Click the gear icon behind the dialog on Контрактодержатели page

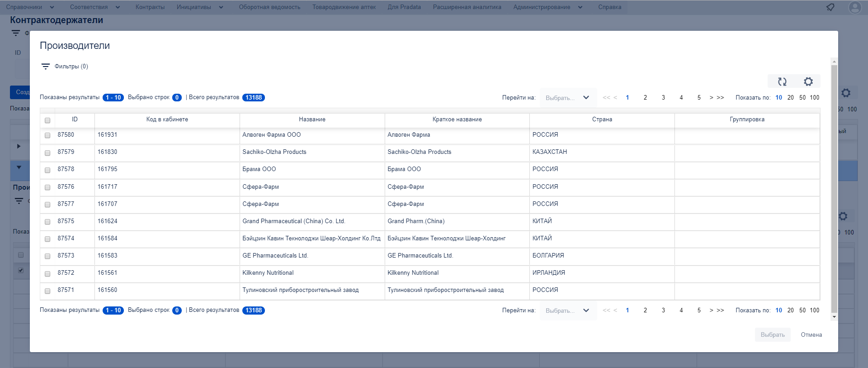[846, 93]
